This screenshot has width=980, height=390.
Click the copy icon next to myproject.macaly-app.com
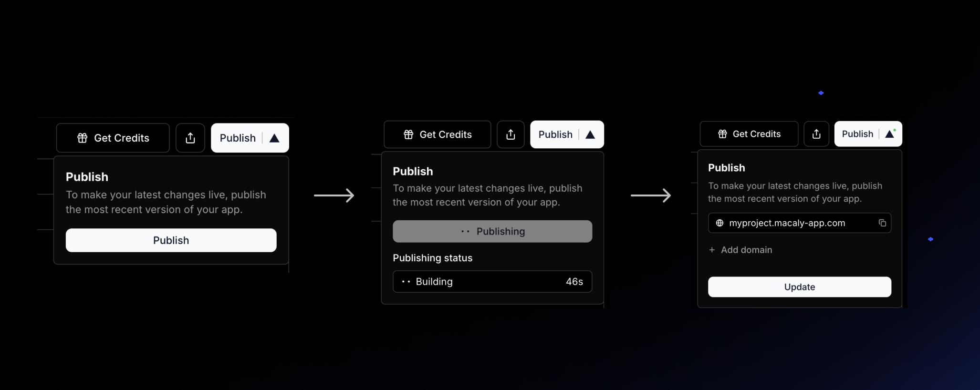(x=882, y=223)
